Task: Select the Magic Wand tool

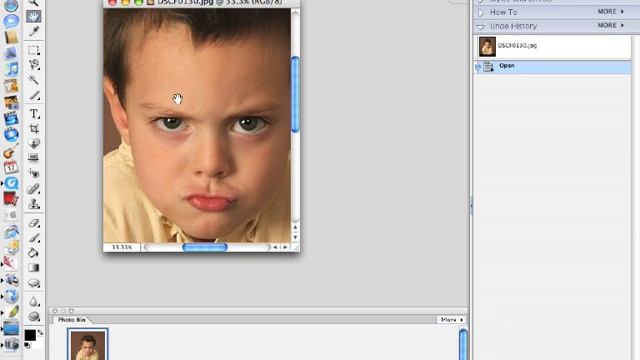Action: (34, 80)
